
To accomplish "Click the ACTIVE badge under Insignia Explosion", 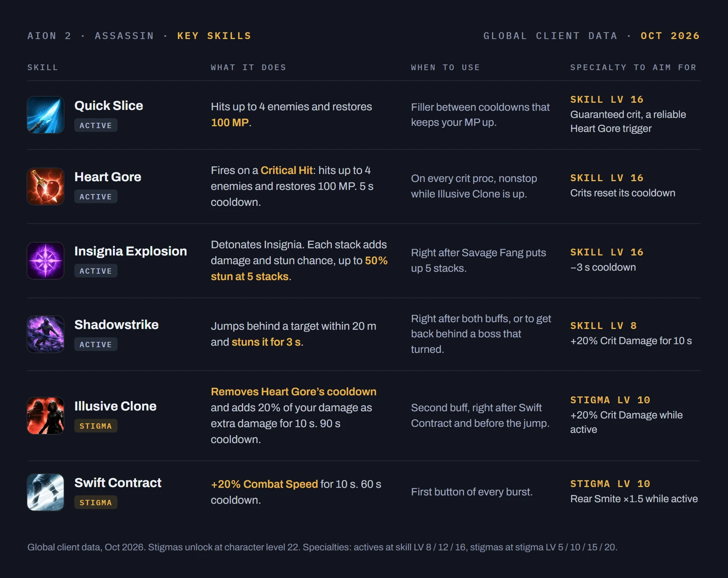I will [x=96, y=271].
